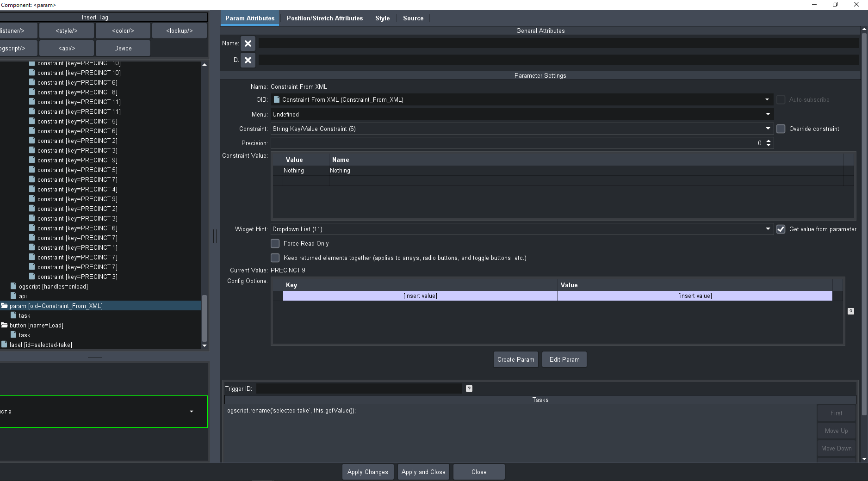Click into the Trigger ID input field
Viewport: 868px width, 481px height.
pos(359,388)
